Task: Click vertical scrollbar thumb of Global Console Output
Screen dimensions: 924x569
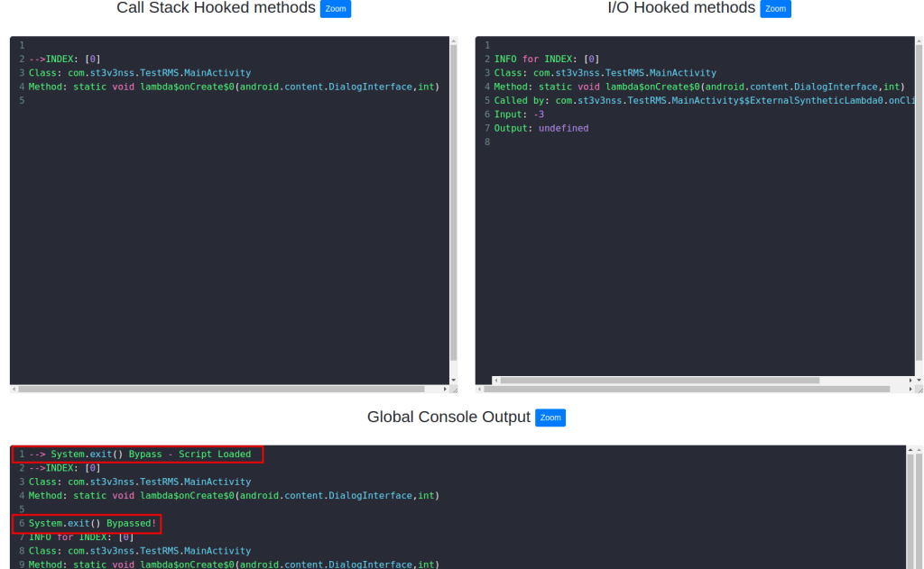Action: 910,514
